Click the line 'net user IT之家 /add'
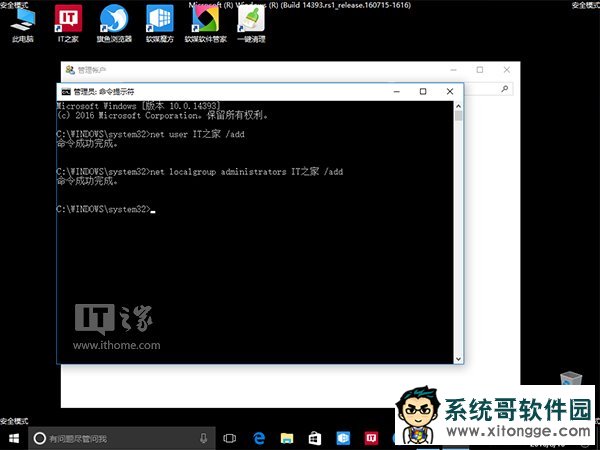This screenshot has width=600, height=450. click(197, 134)
